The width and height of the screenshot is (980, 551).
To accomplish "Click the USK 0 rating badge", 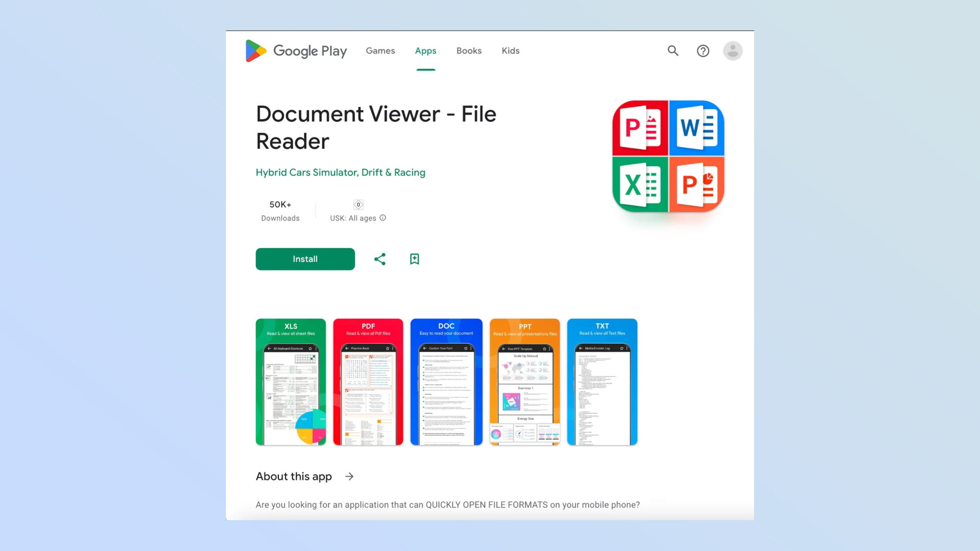I will pyautogui.click(x=358, y=205).
